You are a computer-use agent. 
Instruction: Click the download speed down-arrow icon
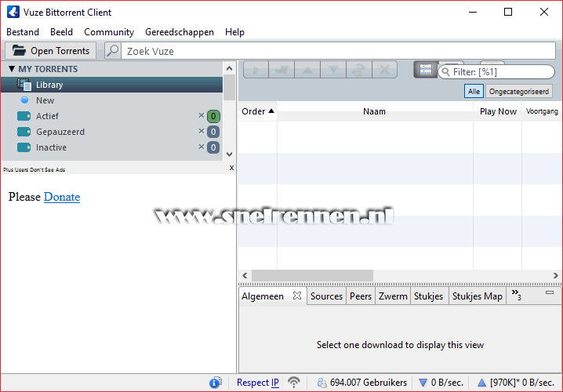[x=423, y=383]
